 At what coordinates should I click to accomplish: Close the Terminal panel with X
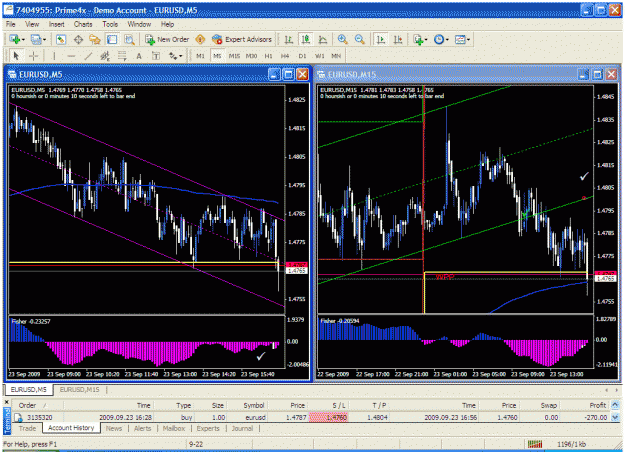(x=7, y=402)
